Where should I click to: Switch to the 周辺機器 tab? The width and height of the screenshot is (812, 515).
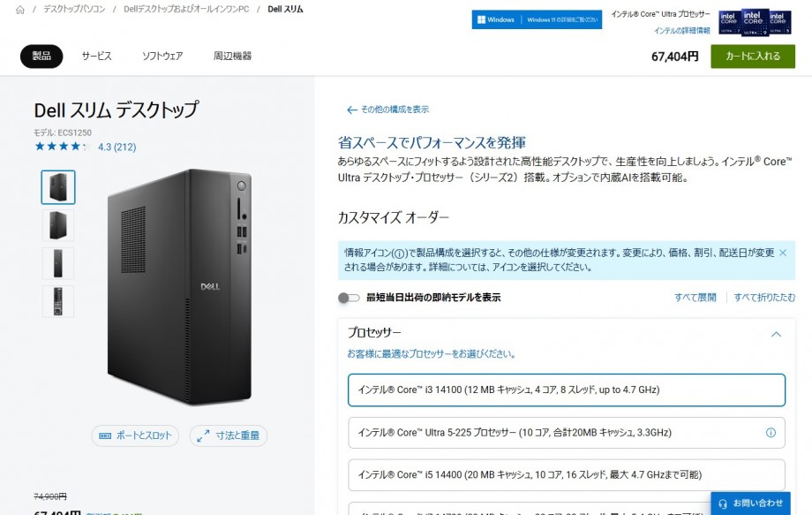[232, 56]
